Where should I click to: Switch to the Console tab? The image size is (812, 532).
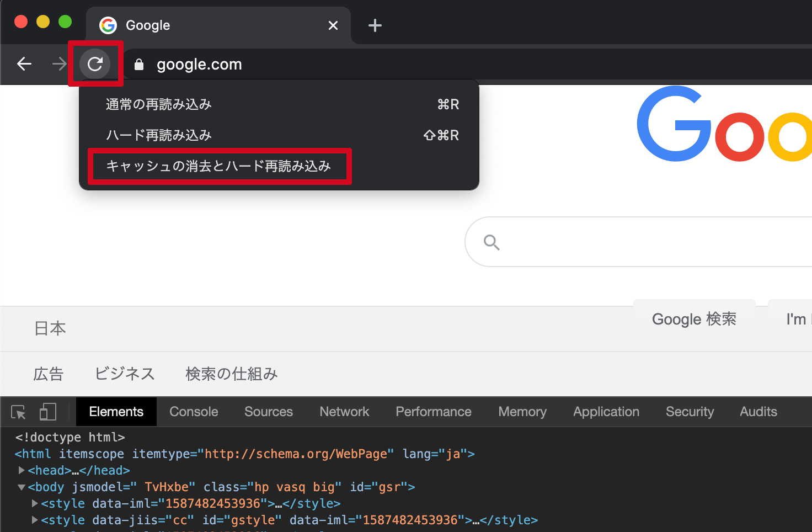(194, 412)
